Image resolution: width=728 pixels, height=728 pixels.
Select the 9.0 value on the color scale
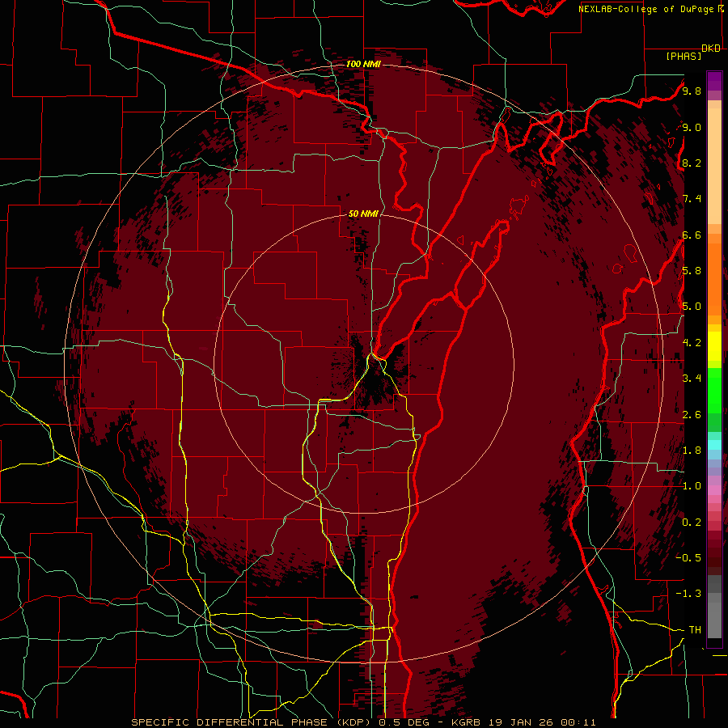tap(692, 127)
